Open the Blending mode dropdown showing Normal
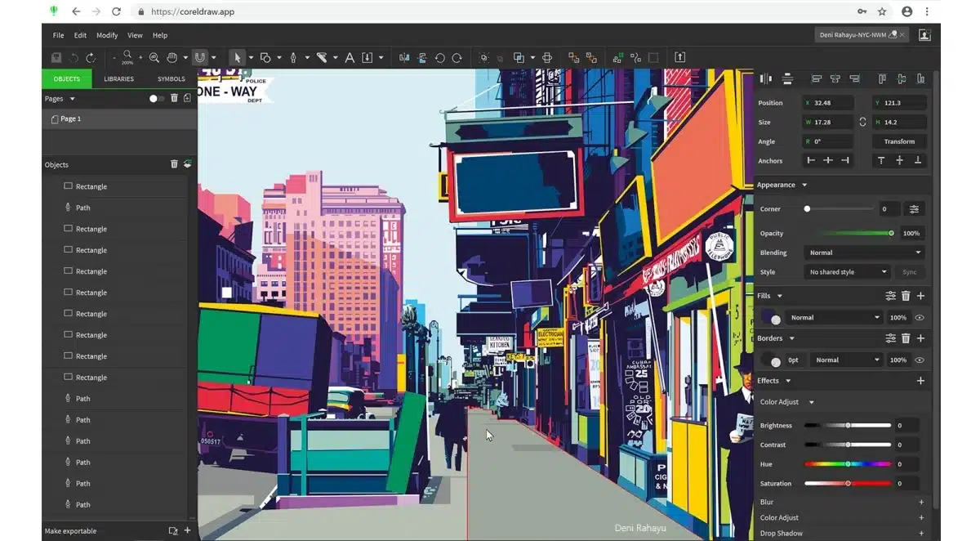Viewport: 980px width, 541px height. (863, 252)
